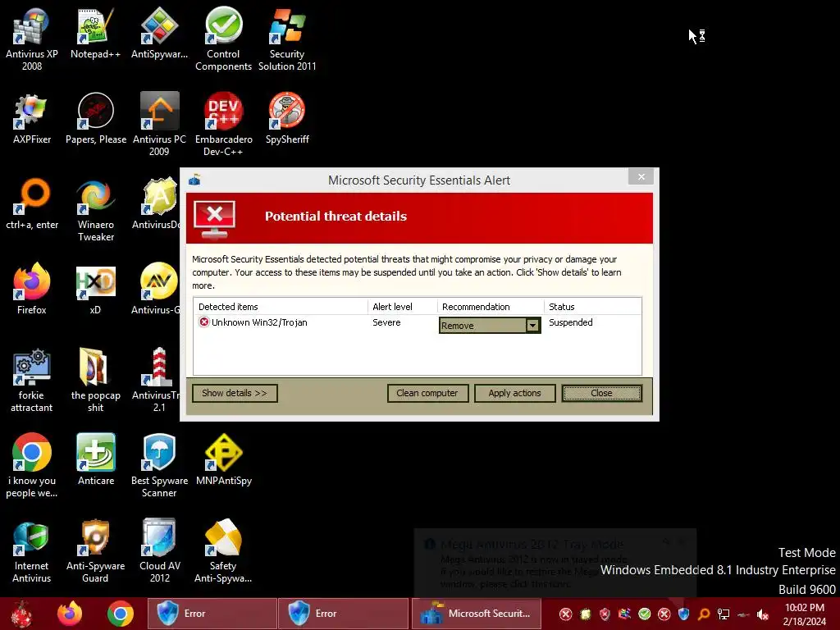Image resolution: width=840 pixels, height=630 pixels.
Task: Open the Notepad++ desktop icon
Action: (95, 33)
